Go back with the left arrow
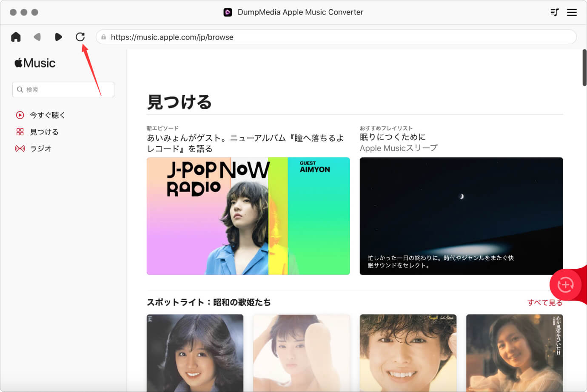 37,37
